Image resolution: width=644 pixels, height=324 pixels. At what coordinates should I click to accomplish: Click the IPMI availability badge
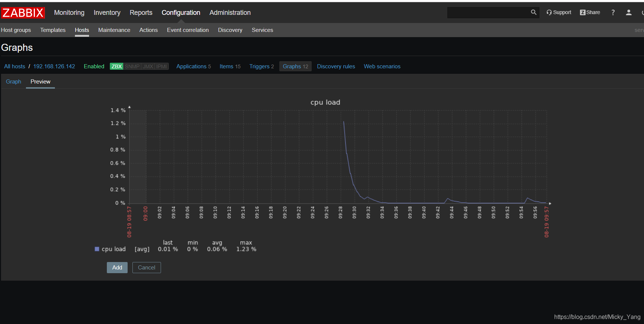(x=162, y=66)
